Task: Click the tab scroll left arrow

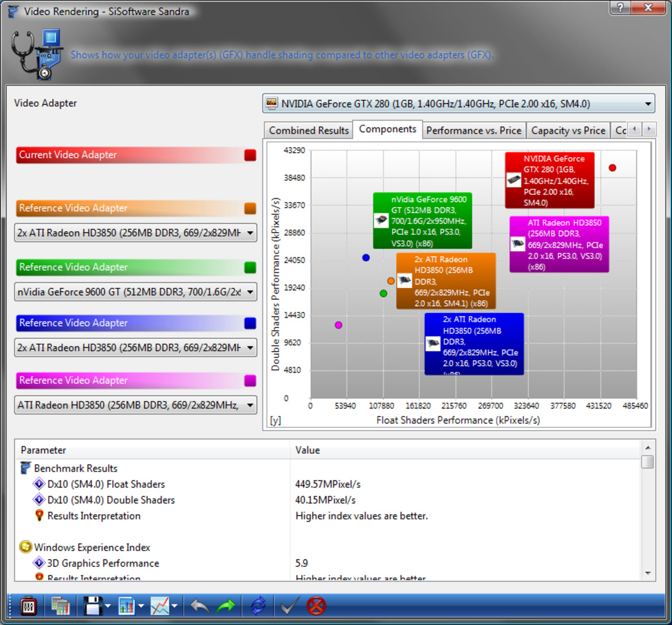Action: tap(634, 129)
